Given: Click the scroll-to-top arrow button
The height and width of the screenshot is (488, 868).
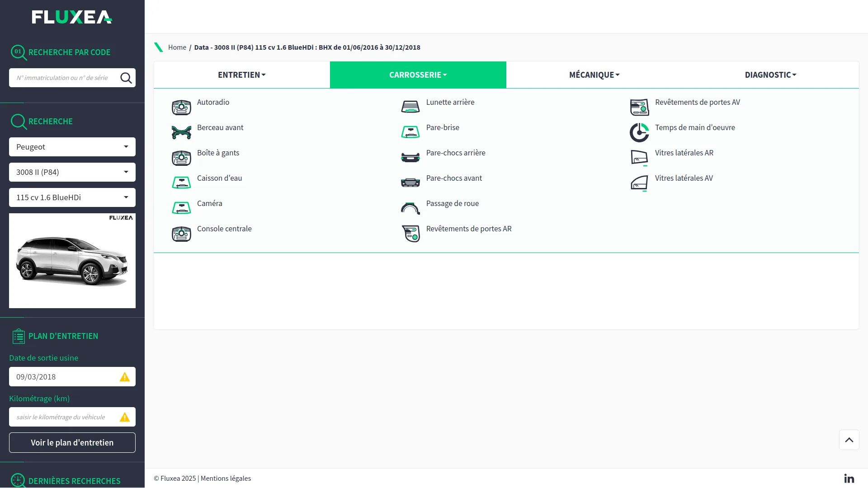Looking at the screenshot, I should tap(849, 440).
